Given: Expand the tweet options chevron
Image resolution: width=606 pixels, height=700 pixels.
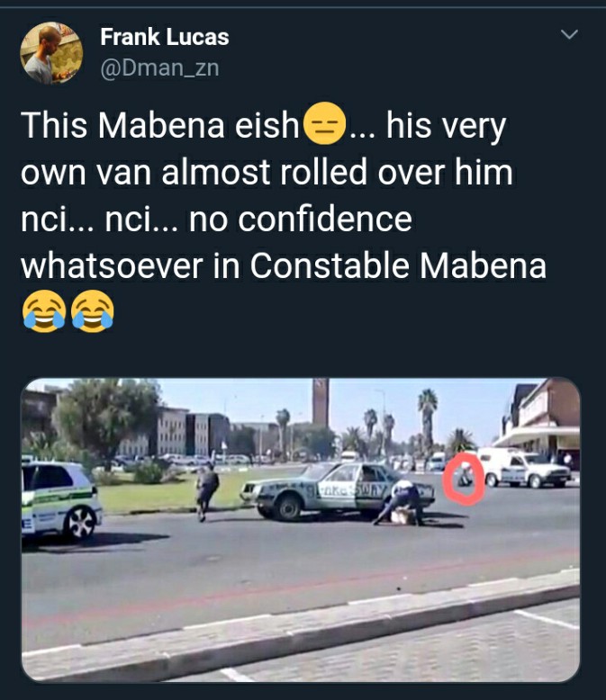Looking at the screenshot, I should tap(569, 34).
